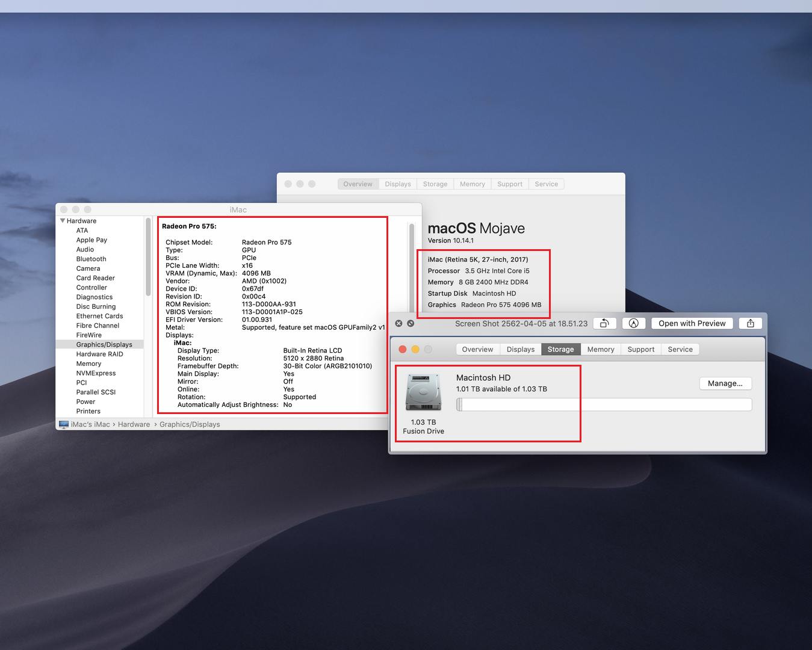Click the Vendor value AMD (0x1002)

264,281
